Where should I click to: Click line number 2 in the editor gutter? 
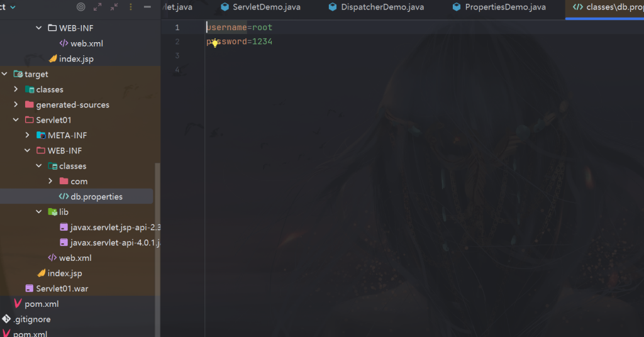[x=177, y=41]
